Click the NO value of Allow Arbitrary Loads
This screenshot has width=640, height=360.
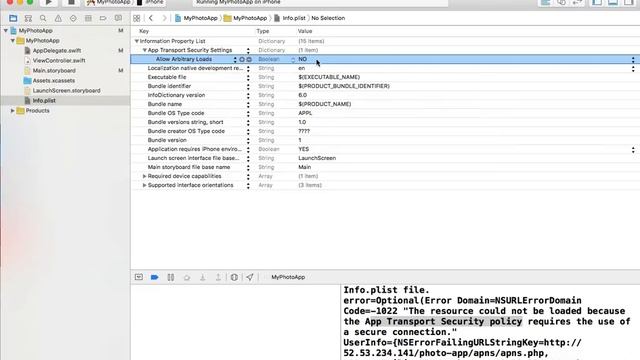coord(302,59)
